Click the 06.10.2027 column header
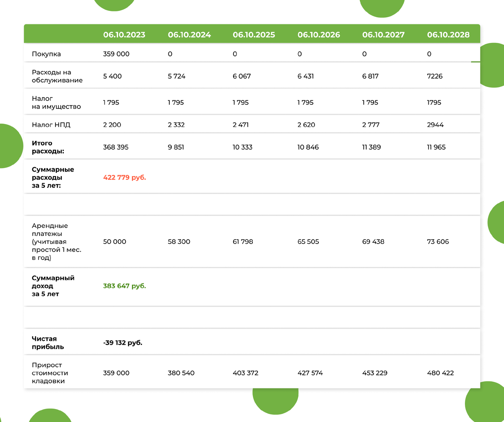This screenshot has width=504, height=422. [x=383, y=35]
